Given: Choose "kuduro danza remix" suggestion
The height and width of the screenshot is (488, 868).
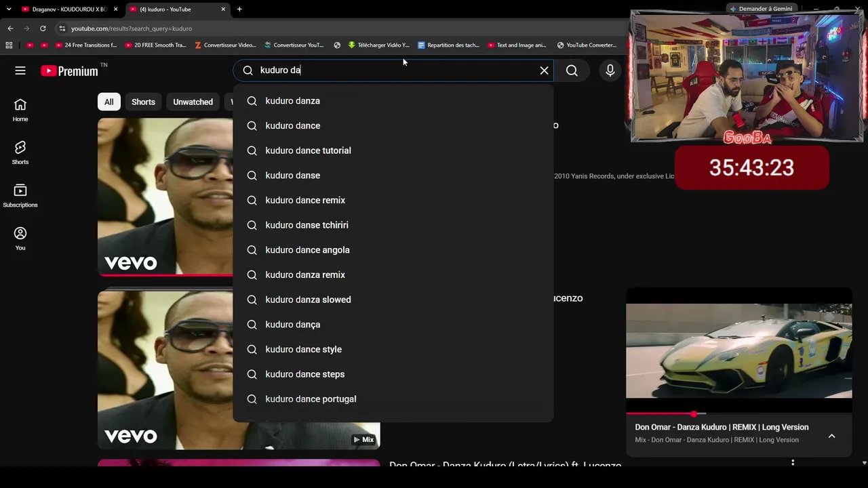Looking at the screenshot, I should [x=393, y=274].
